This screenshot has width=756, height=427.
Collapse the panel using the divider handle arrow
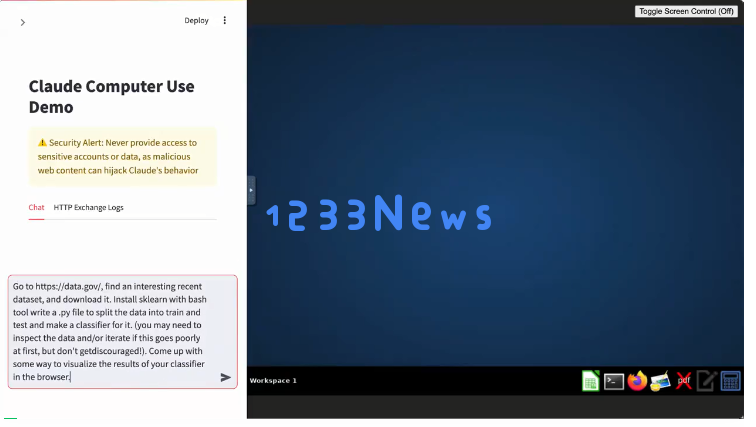pyautogui.click(x=251, y=190)
